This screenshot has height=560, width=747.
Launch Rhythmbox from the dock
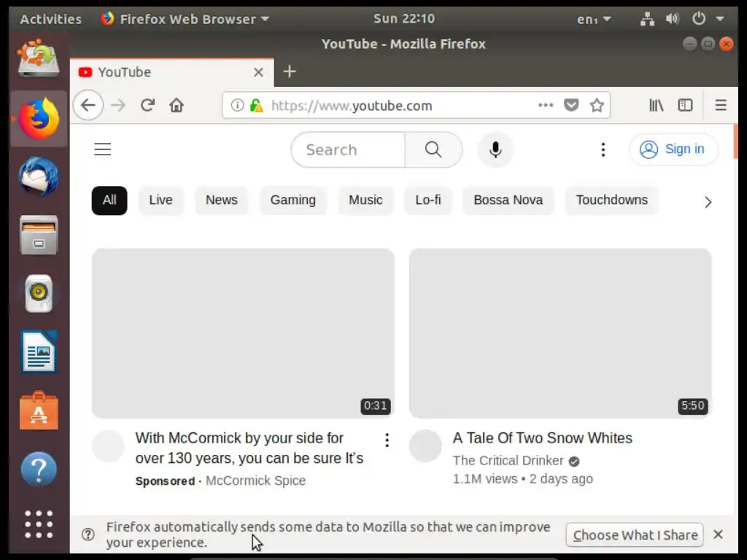(x=39, y=293)
